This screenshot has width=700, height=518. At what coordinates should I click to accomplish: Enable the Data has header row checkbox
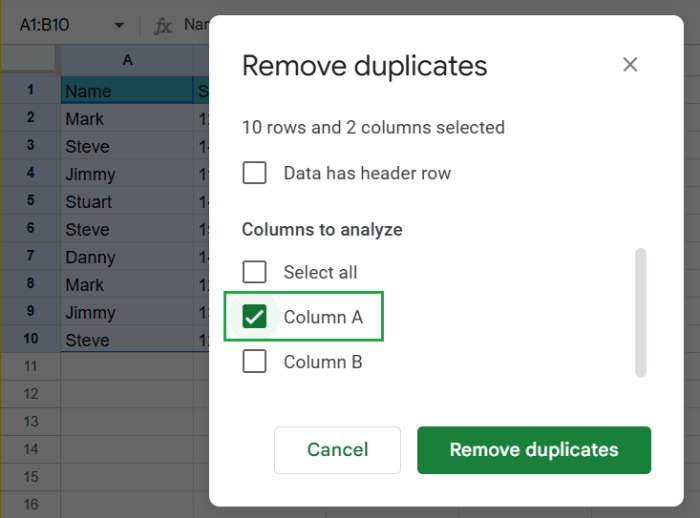(x=254, y=173)
